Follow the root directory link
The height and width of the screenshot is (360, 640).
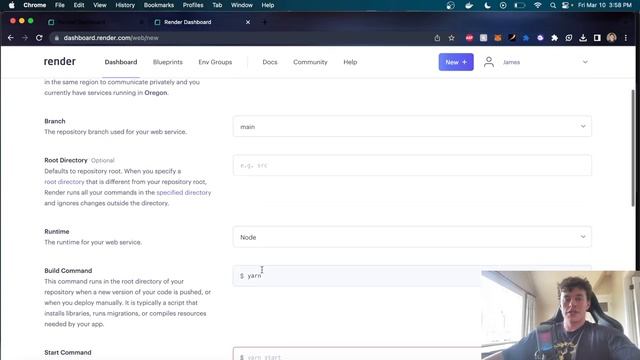click(x=64, y=182)
